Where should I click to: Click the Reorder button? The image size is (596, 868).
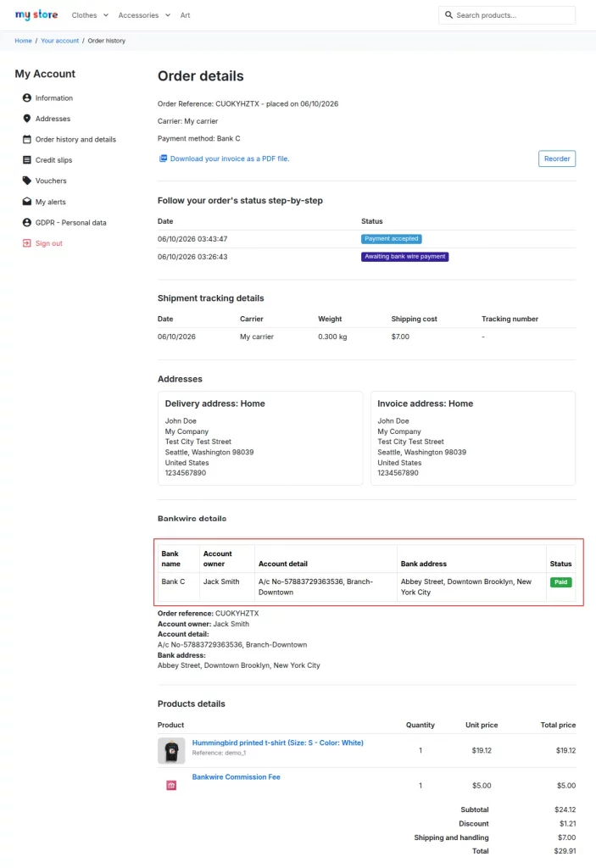pos(557,159)
